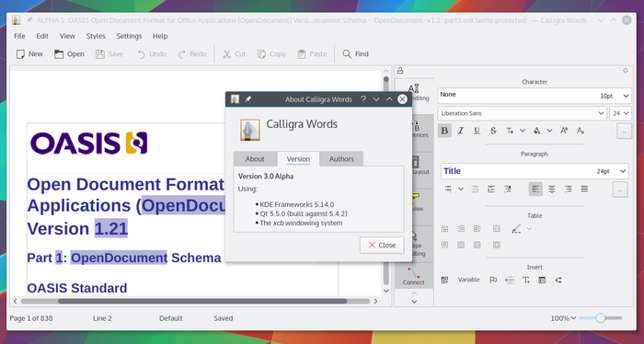Click the horizontal document scrollbar

point(195,301)
